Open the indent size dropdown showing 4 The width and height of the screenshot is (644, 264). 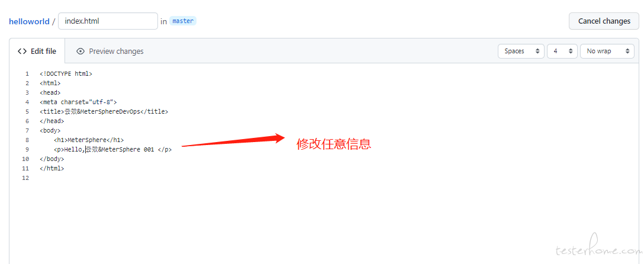pos(562,51)
